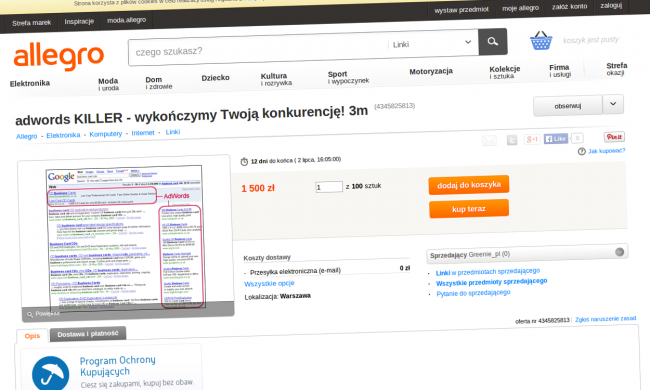Viewport: 650px width, 390px height.
Task: Click the Google +1 button
Action: [x=532, y=139]
